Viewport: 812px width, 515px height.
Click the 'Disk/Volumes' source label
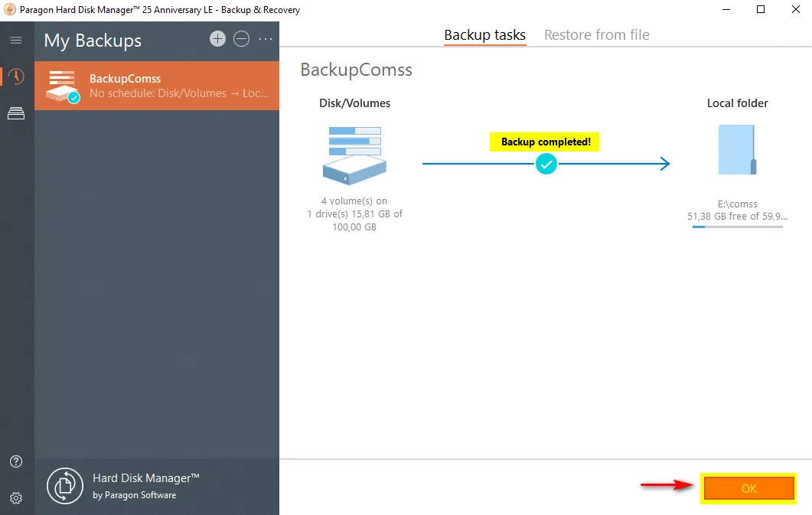coord(355,103)
